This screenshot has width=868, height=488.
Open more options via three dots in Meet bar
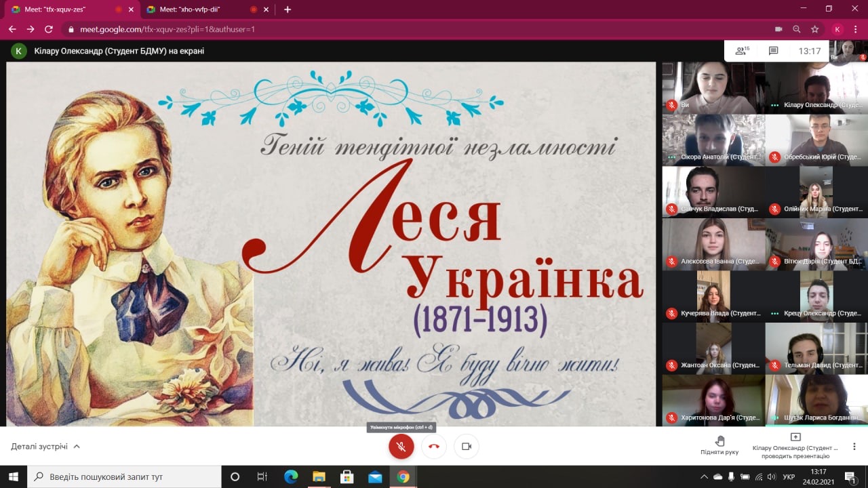tap(854, 446)
